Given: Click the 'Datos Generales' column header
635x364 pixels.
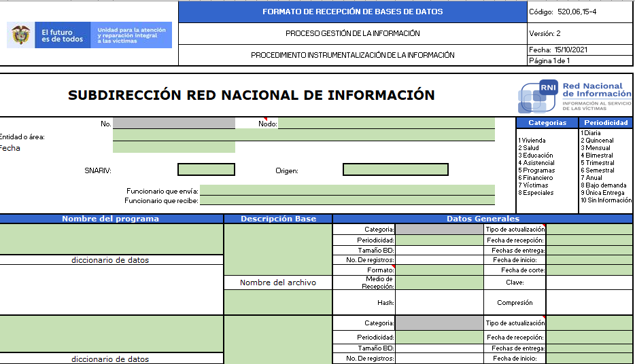Looking at the screenshot, I should [483, 219].
